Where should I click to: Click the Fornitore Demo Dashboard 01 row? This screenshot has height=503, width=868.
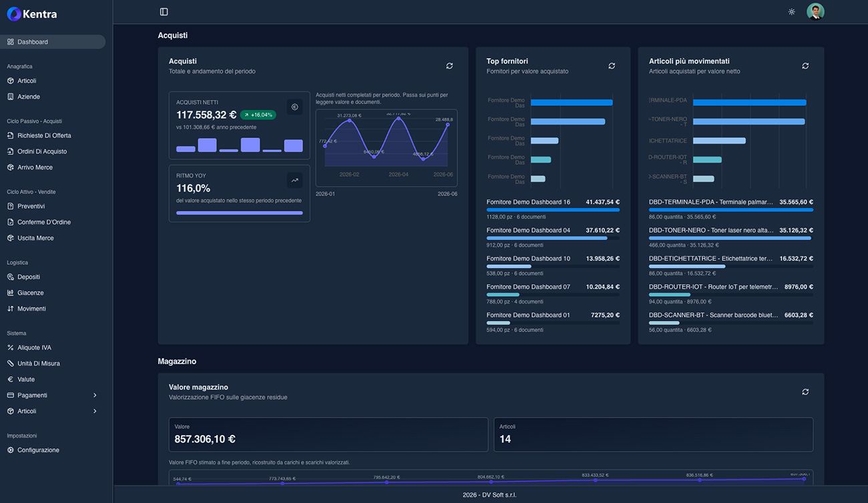tap(553, 322)
